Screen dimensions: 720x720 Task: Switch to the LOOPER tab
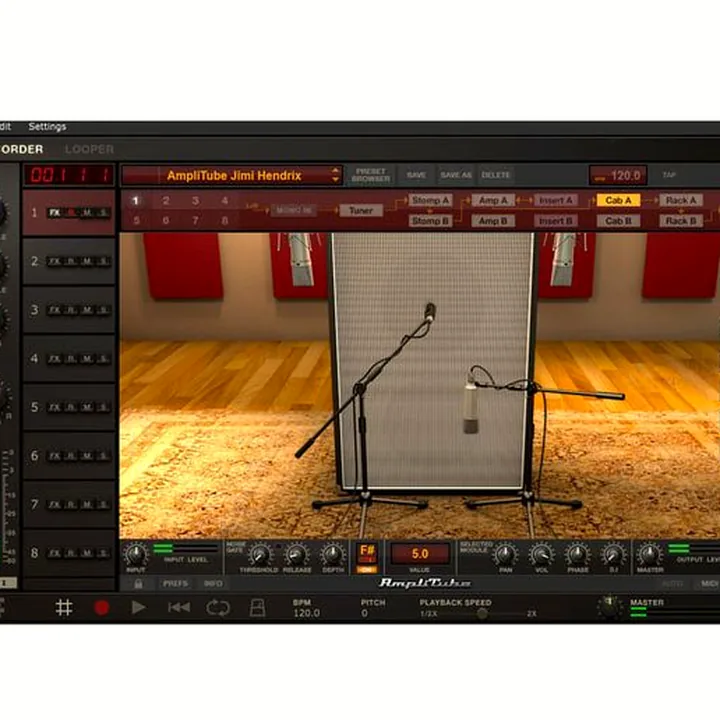[x=89, y=149]
